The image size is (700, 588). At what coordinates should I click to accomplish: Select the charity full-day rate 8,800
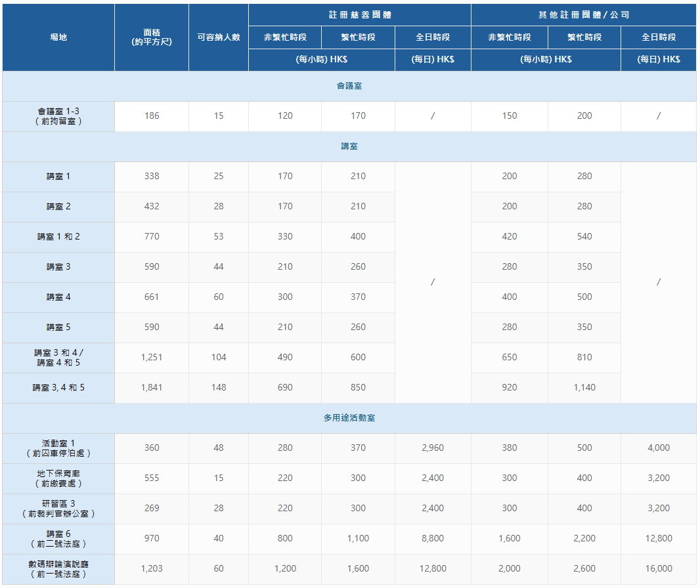[433, 539]
